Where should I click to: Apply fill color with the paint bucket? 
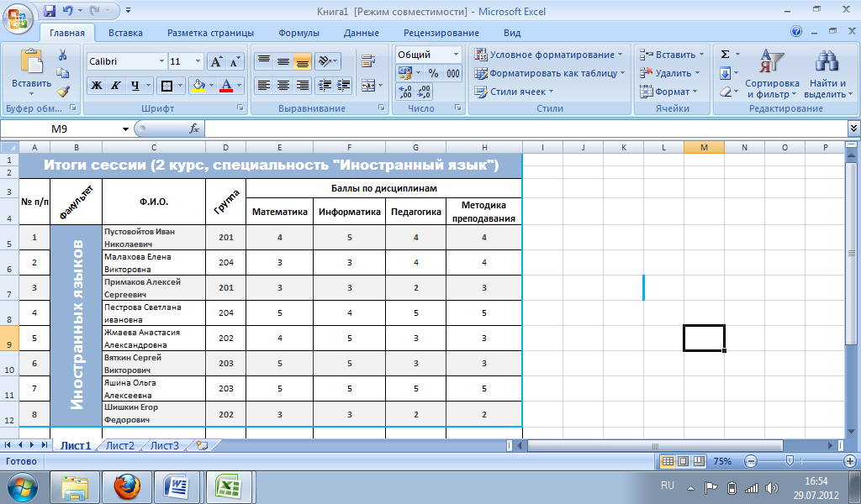tap(198, 86)
